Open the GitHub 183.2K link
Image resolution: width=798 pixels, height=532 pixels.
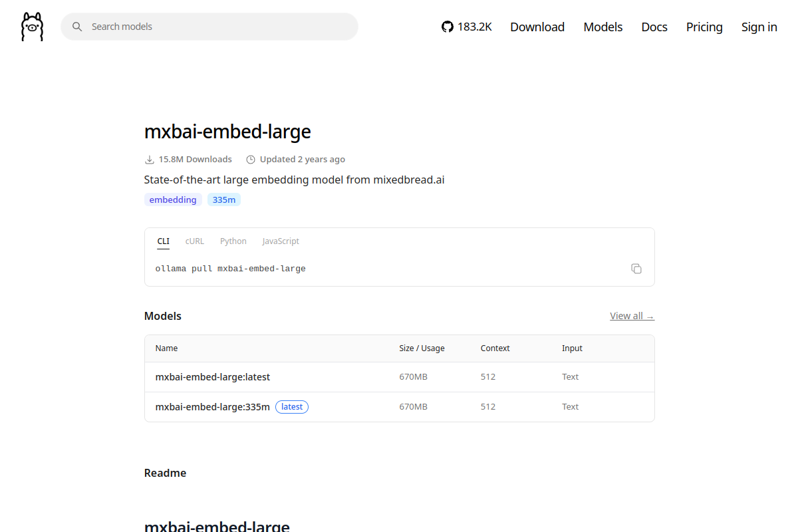[467, 27]
